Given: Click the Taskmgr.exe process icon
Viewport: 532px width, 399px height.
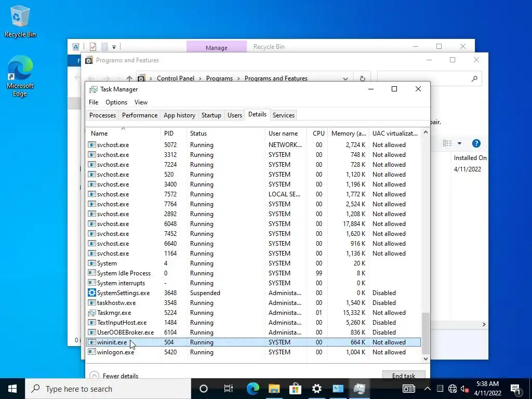Looking at the screenshot, I should (91, 312).
